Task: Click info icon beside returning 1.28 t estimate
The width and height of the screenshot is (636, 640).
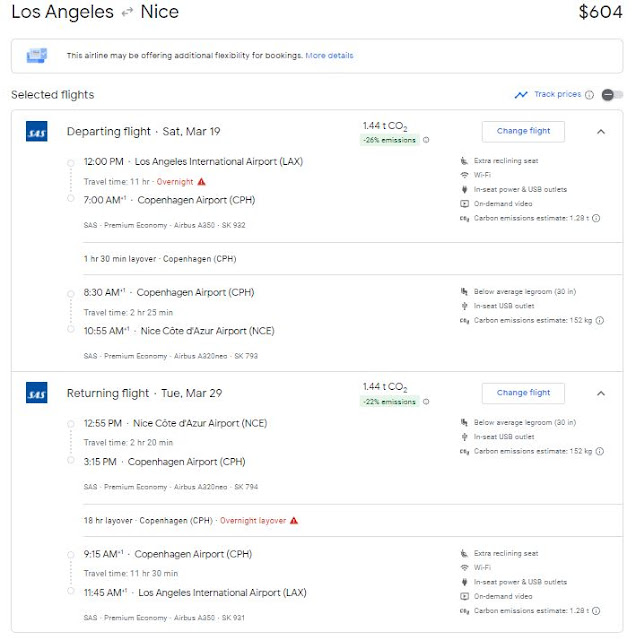Action: click(x=597, y=610)
